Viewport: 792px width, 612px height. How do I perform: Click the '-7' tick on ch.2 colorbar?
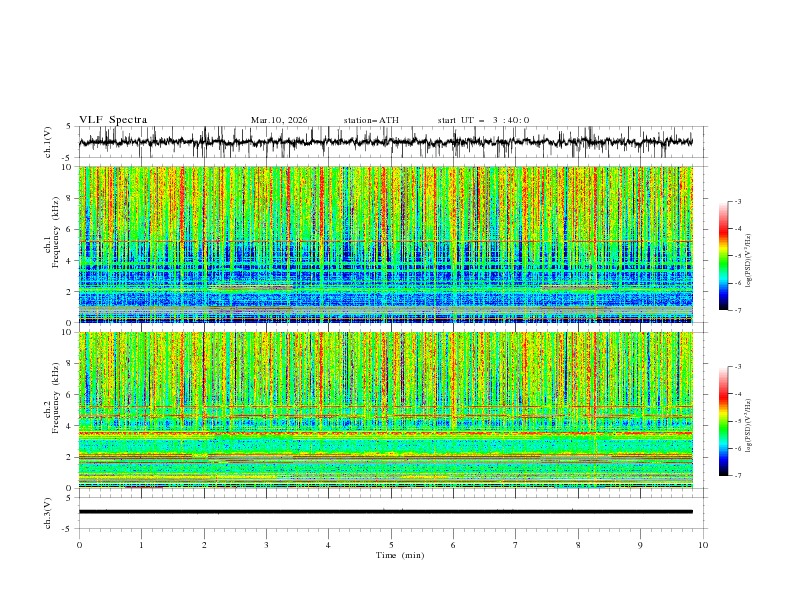pos(737,476)
